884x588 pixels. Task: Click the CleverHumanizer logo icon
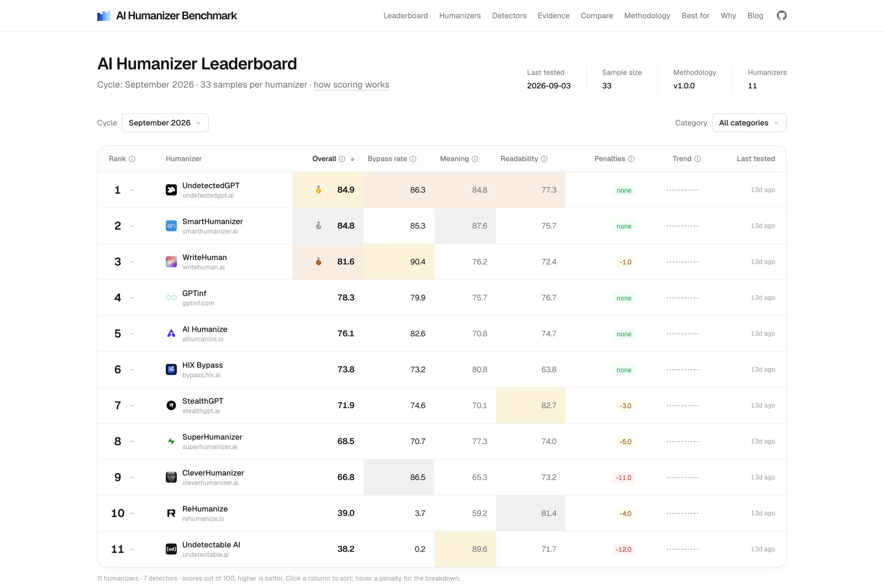pyautogui.click(x=171, y=477)
